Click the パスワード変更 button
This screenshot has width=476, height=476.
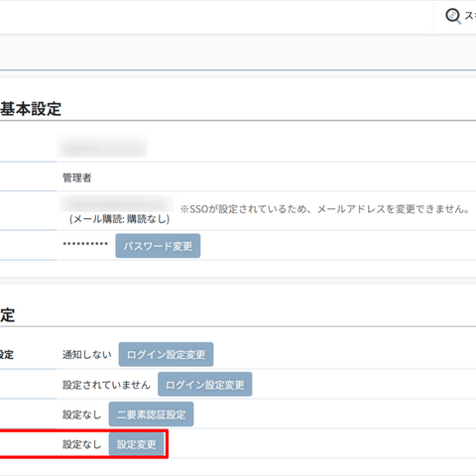point(158,246)
